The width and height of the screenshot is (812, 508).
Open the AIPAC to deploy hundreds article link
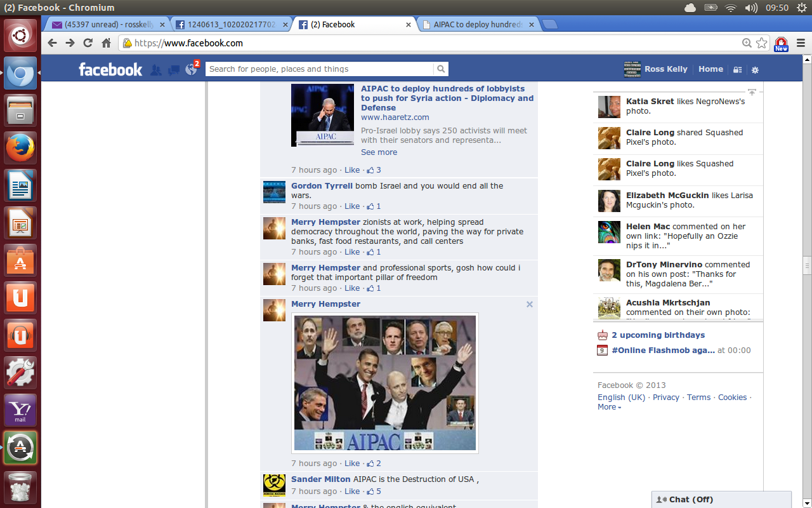pos(447,98)
